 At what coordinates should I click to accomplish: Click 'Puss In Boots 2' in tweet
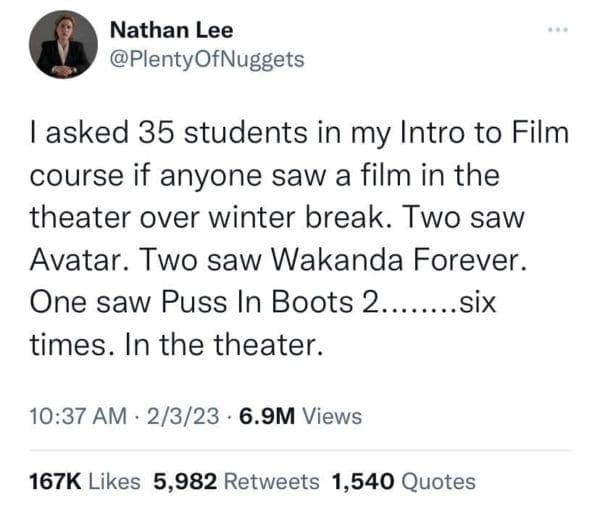pyautogui.click(x=268, y=302)
